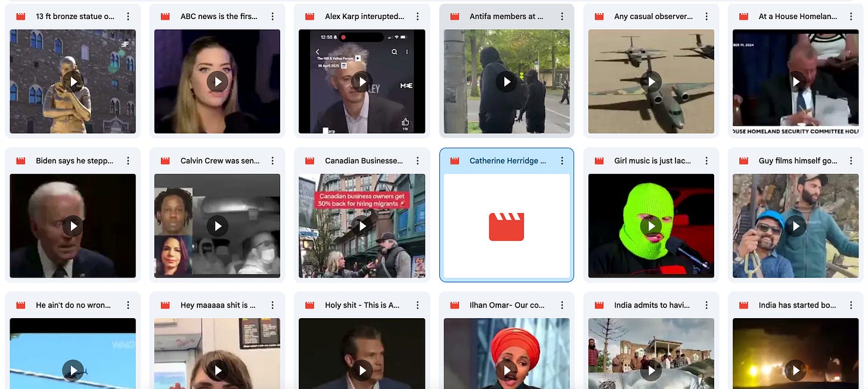Play the Calvin Crew video
868x389 pixels.
coord(218,226)
